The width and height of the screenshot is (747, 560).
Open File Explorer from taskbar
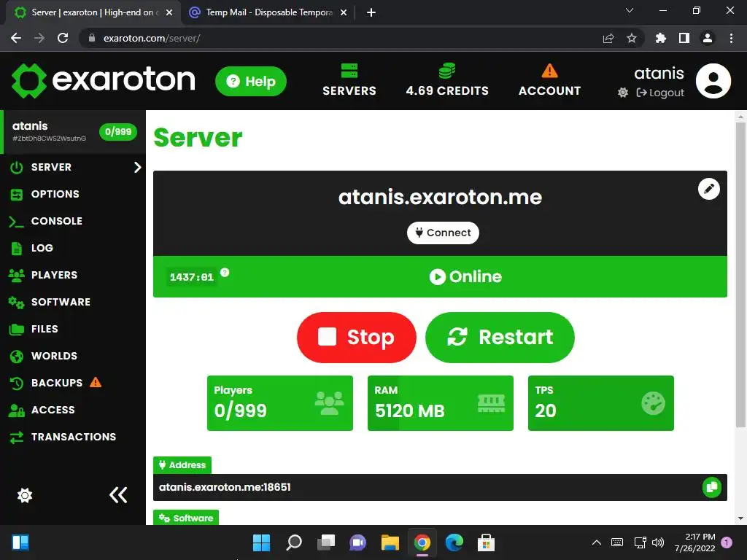(x=390, y=542)
